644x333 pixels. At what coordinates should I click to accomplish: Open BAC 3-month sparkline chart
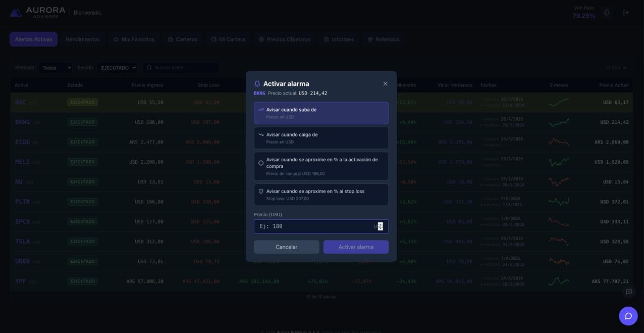(x=559, y=102)
